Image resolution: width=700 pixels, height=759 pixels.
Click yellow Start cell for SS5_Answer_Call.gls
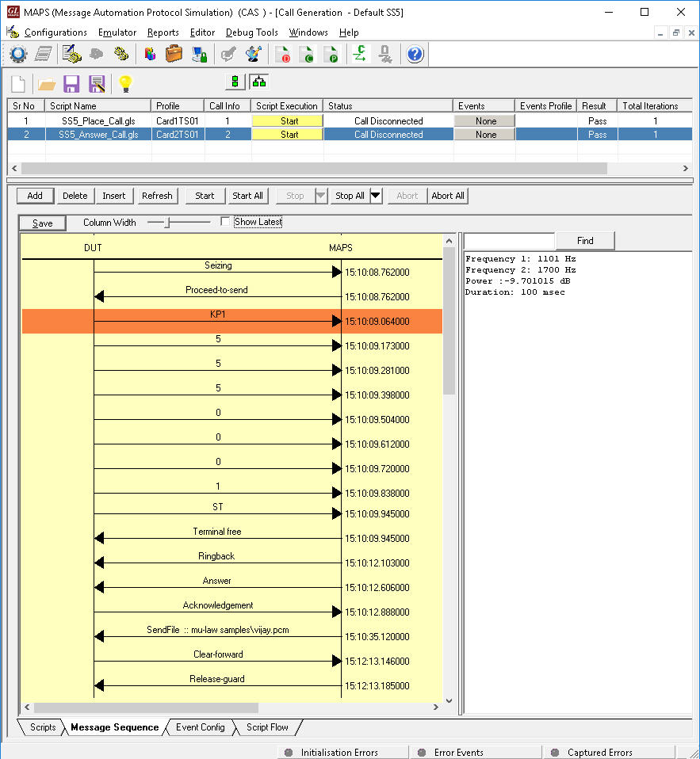coord(287,135)
